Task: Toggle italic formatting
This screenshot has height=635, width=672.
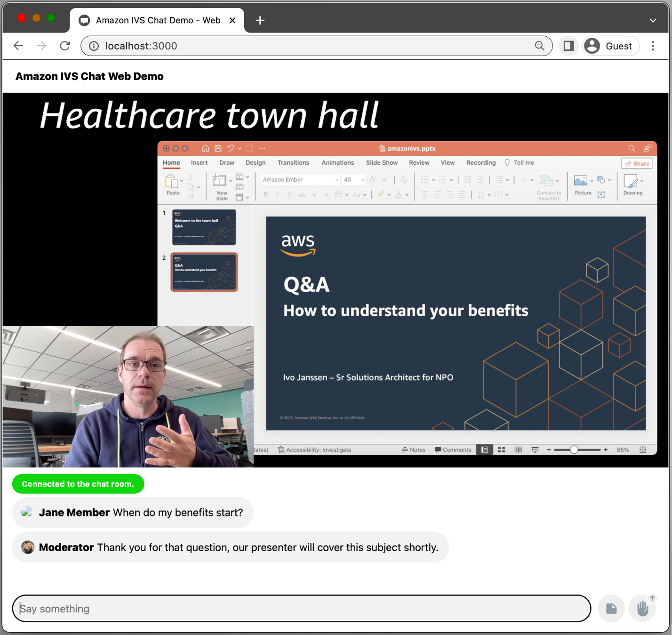Action: 278,194
